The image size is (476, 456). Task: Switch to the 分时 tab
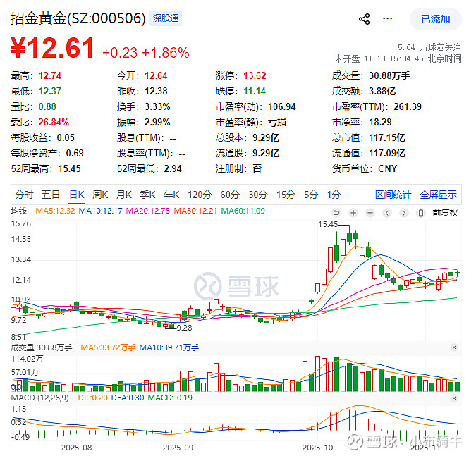24,195
